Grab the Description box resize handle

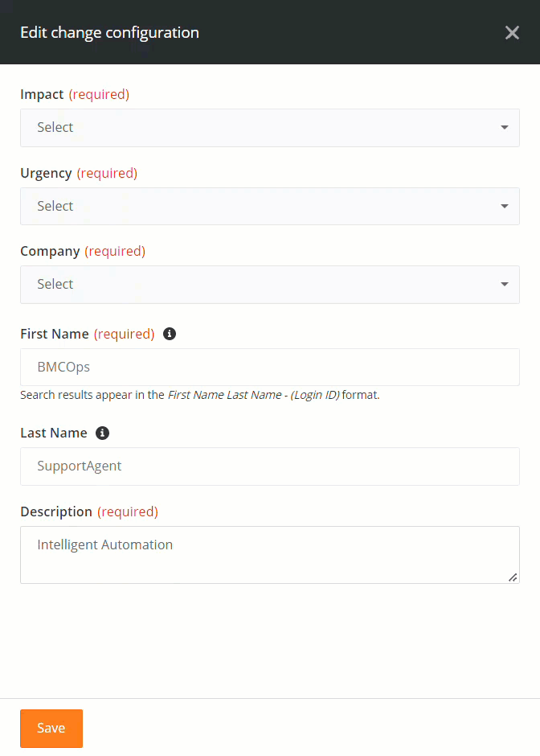point(513,577)
